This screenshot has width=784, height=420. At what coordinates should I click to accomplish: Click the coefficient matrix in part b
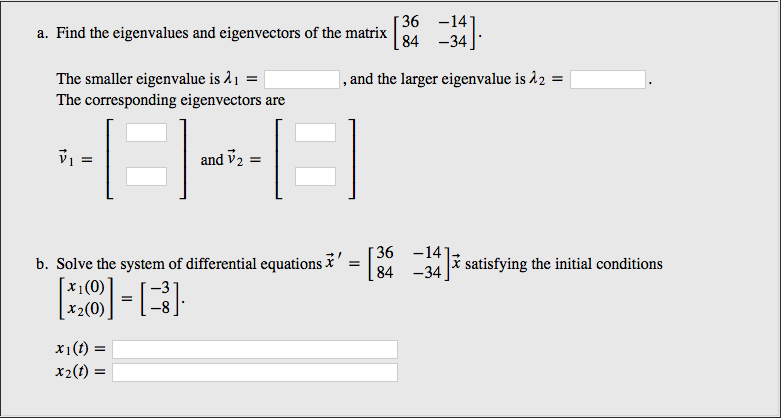pos(409,263)
